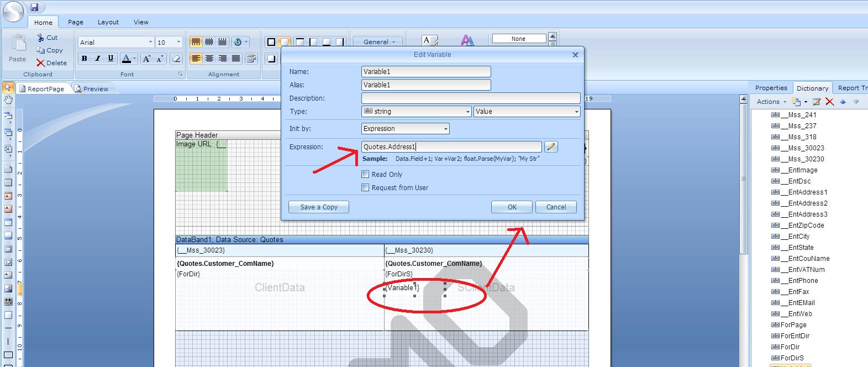
Task: Switch to the Layout ribbon tab
Action: pos(108,22)
